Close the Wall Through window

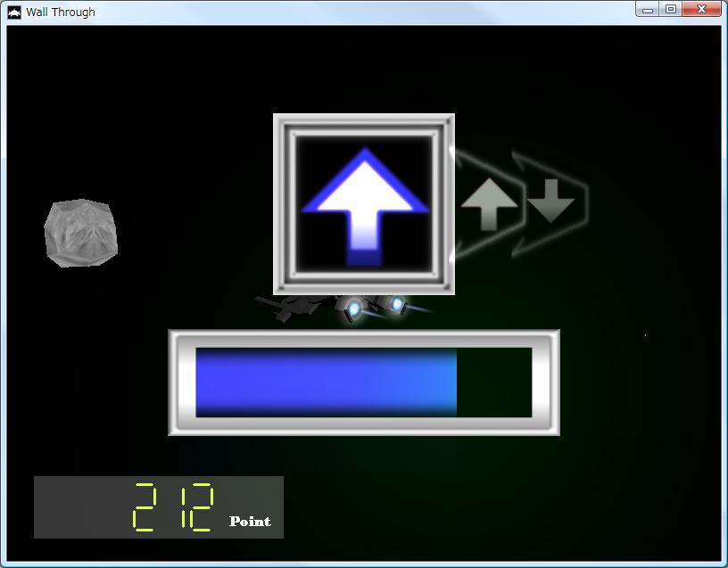point(702,9)
